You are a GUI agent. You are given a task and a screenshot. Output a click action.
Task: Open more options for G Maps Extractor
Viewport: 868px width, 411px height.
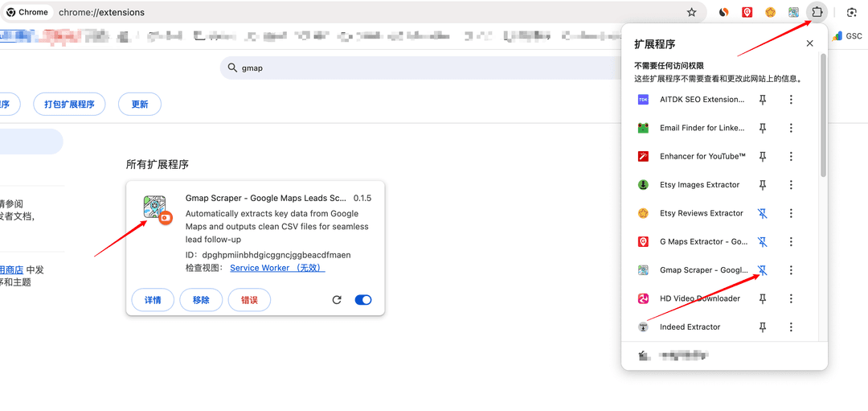click(x=791, y=241)
